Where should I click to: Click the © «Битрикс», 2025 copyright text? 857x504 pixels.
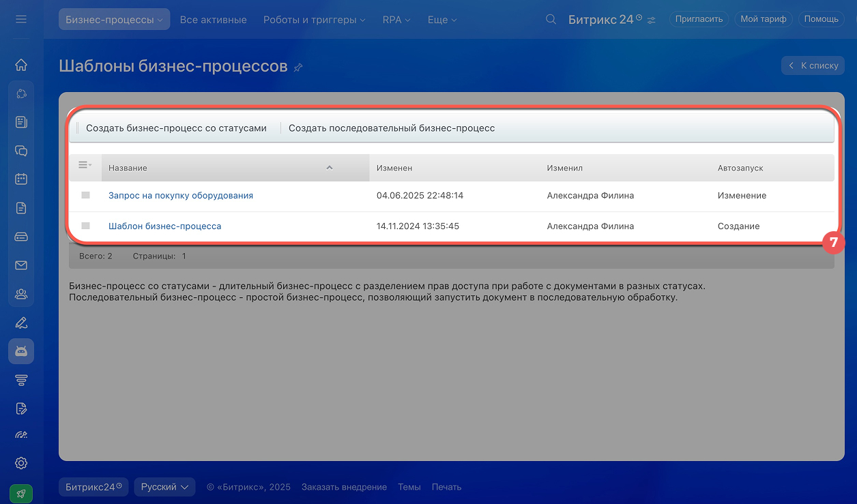(x=248, y=487)
